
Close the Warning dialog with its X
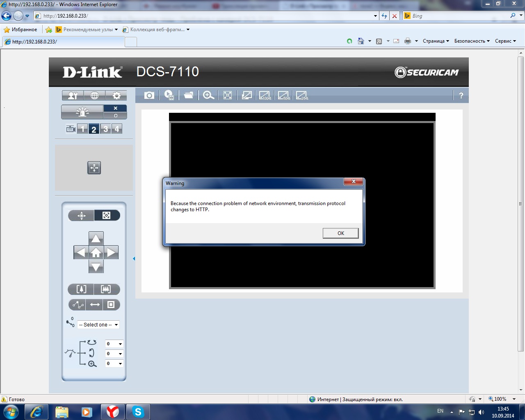[353, 182]
